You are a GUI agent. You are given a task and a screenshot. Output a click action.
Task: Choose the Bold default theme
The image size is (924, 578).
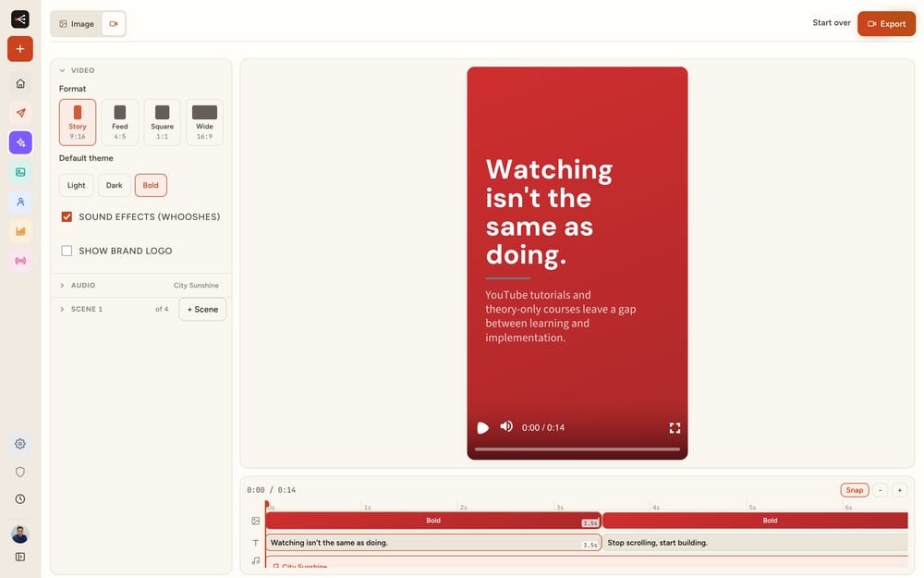coord(151,185)
